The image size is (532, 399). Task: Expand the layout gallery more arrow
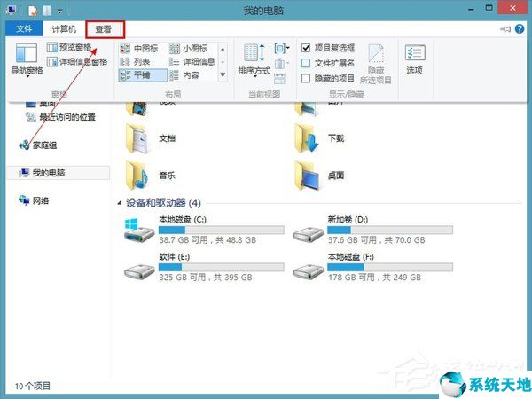pyautogui.click(x=223, y=75)
